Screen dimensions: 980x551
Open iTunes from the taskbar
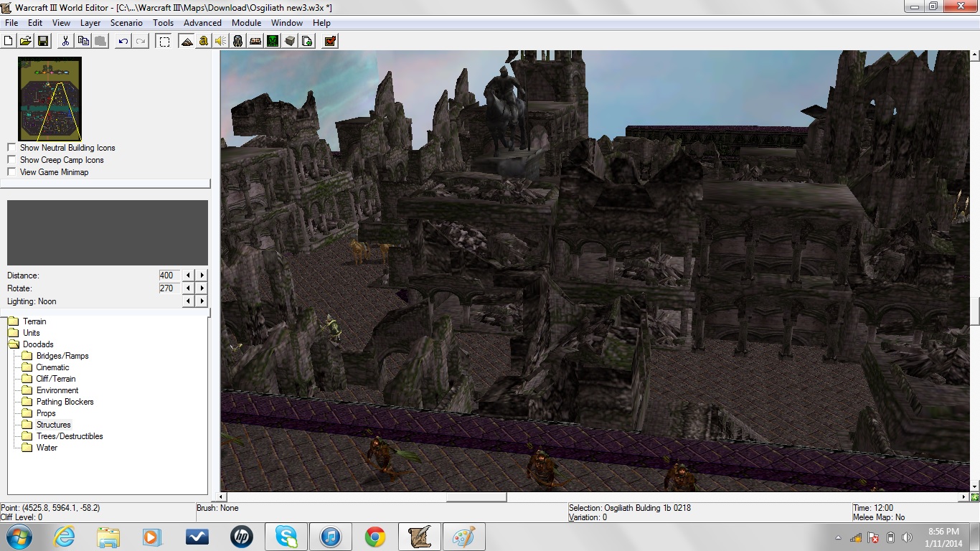(x=330, y=537)
